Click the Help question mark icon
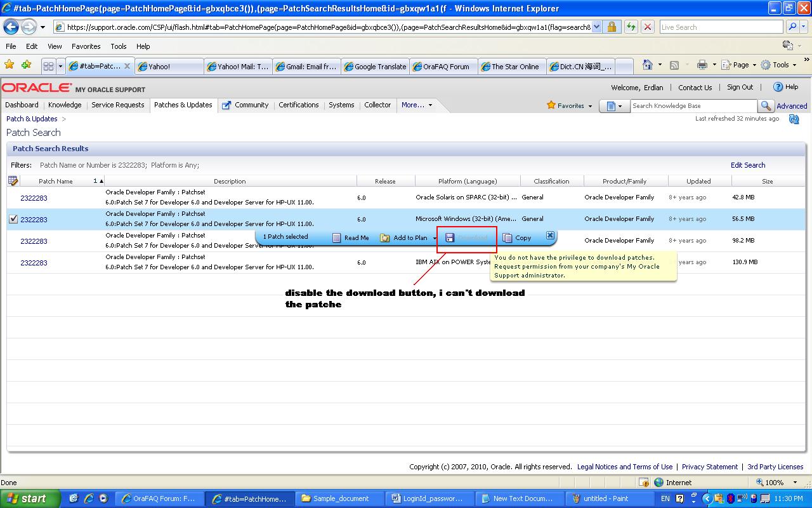The width and height of the screenshot is (812, 508). coord(778,87)
